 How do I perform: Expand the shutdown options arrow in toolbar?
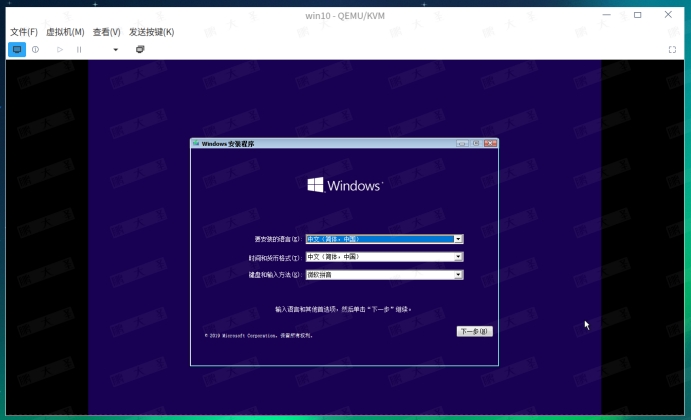click(x=115, y=49)
